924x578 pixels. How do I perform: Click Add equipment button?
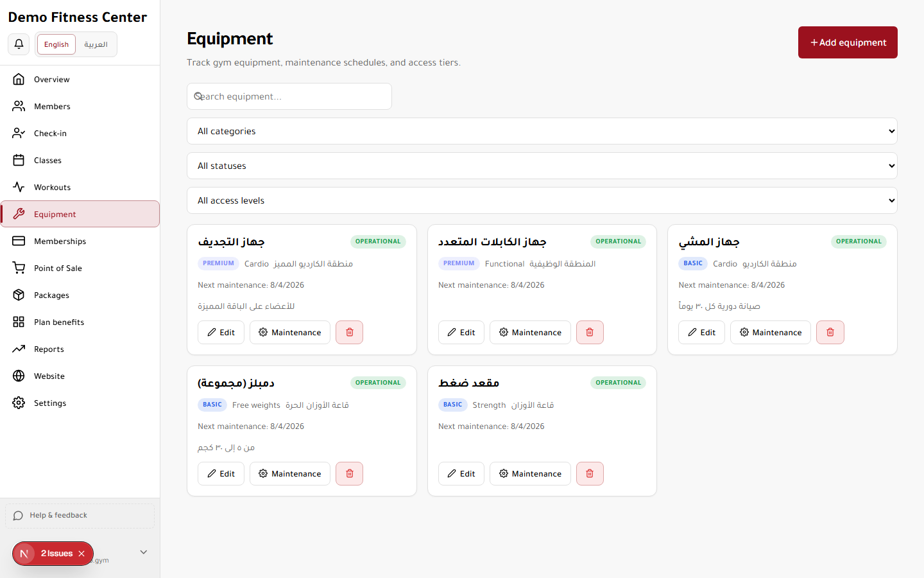(x=848, y=42)
